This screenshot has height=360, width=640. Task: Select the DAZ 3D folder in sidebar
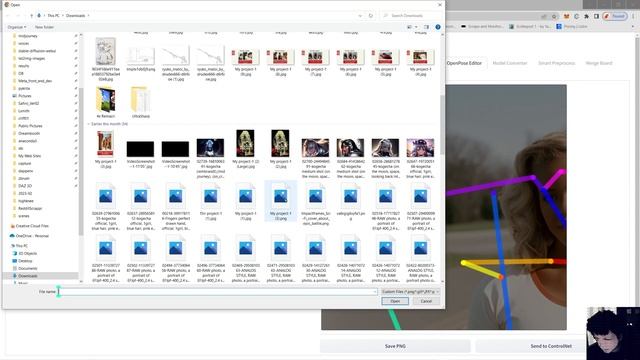click(22, 186)
